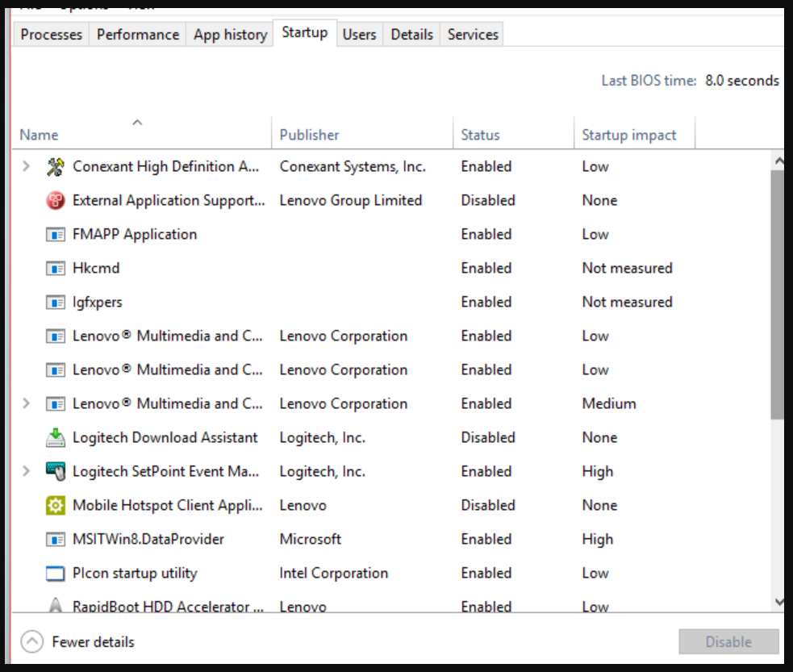Select the Mobile Hotspot Client Appli... row
This screenshot has height=672, width=793.
coord(392,505)
